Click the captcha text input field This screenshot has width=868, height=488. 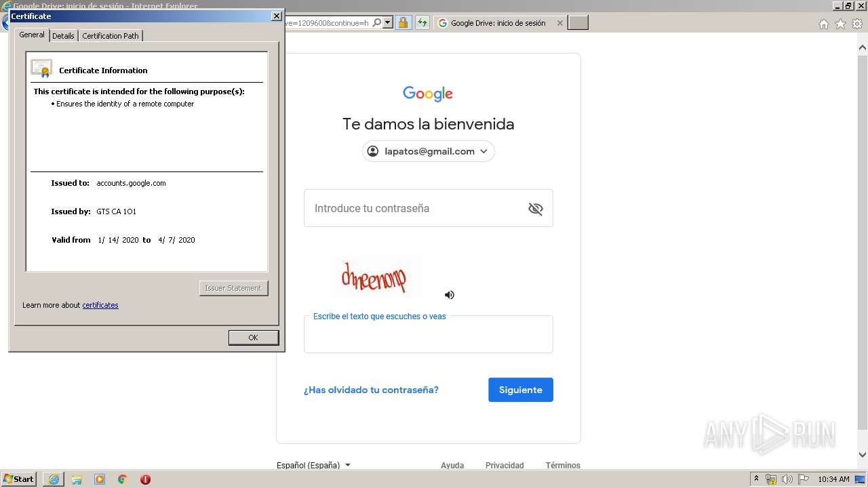point(429,334)
